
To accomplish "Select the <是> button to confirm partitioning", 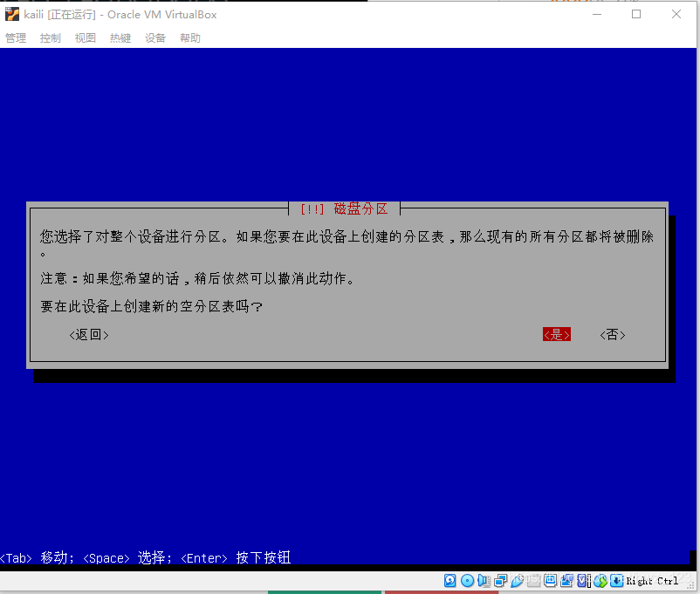I will point(556,334).
